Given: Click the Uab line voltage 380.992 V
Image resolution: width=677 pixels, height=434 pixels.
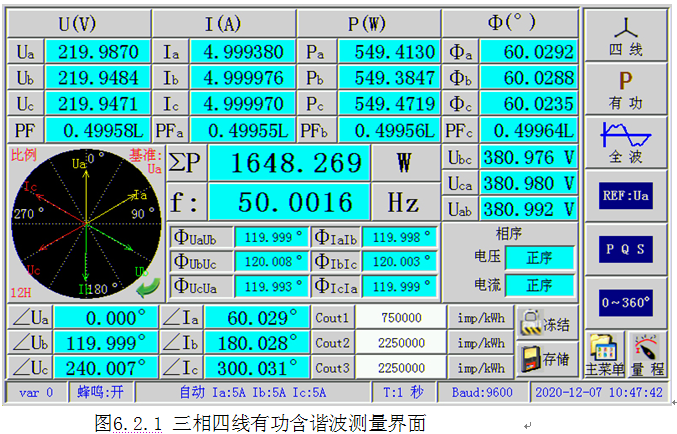Looking at the screenshot, I should (529, 209).
